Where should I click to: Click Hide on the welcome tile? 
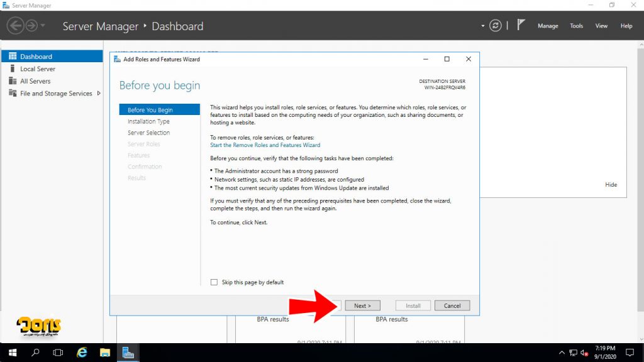611,185
